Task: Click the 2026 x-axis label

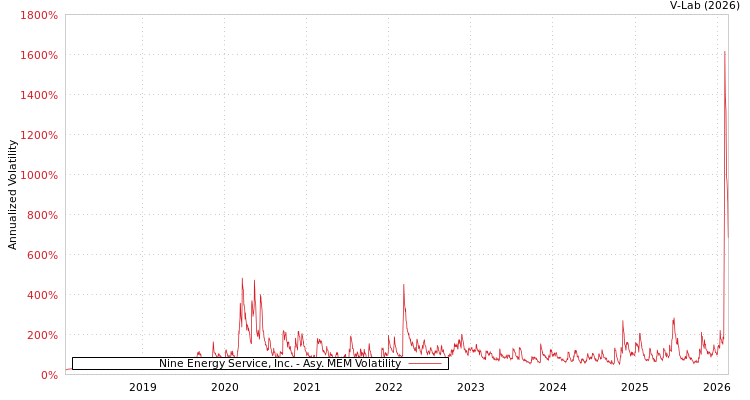Action: tap(717, 388)
